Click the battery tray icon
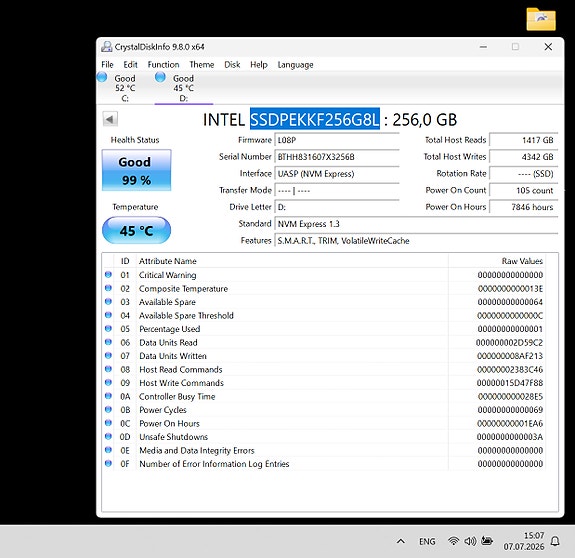 [487, 541]
